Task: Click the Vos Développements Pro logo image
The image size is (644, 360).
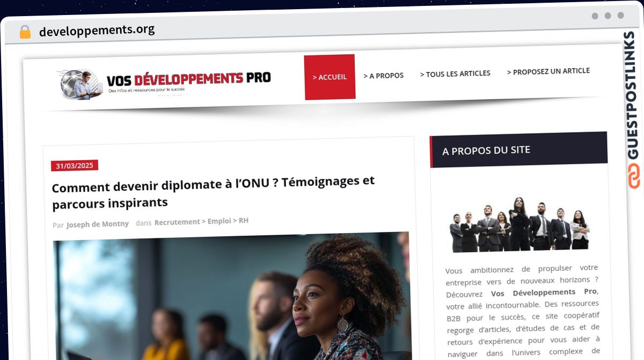Action: coord(164,84)
